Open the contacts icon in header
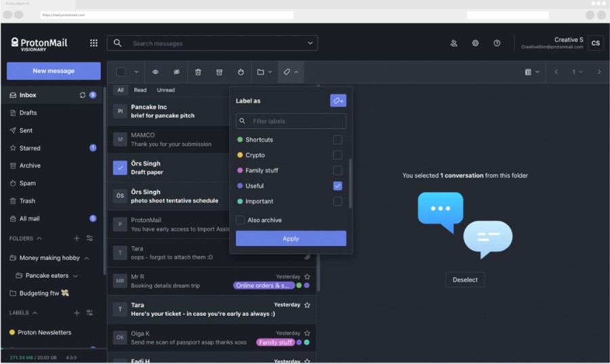Viewport: 610px width, 364px height. [x=453, y=43]
